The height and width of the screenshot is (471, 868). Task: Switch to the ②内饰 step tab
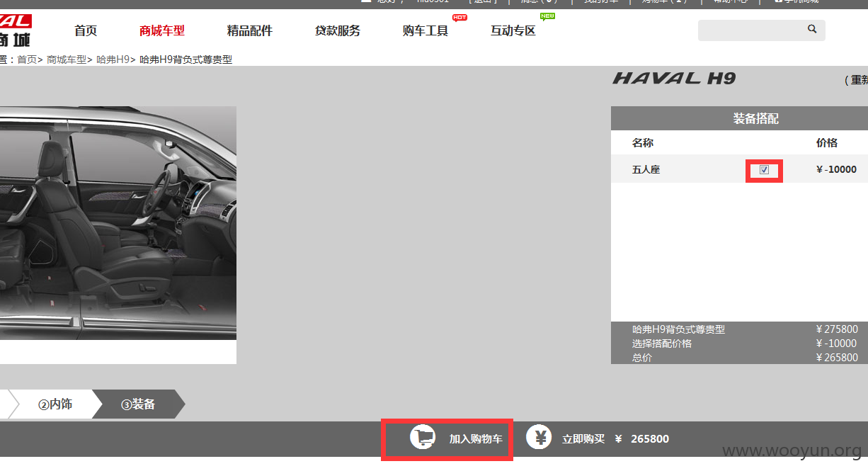(55, 404)
